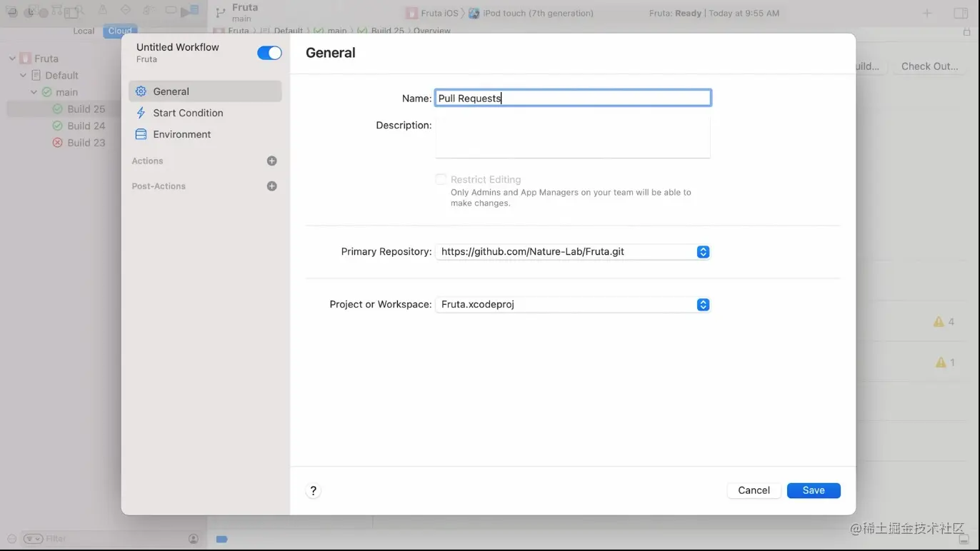Click the warning icon showing 4
This screenshot has width=980, height=551.
click(x=939, y=322)
